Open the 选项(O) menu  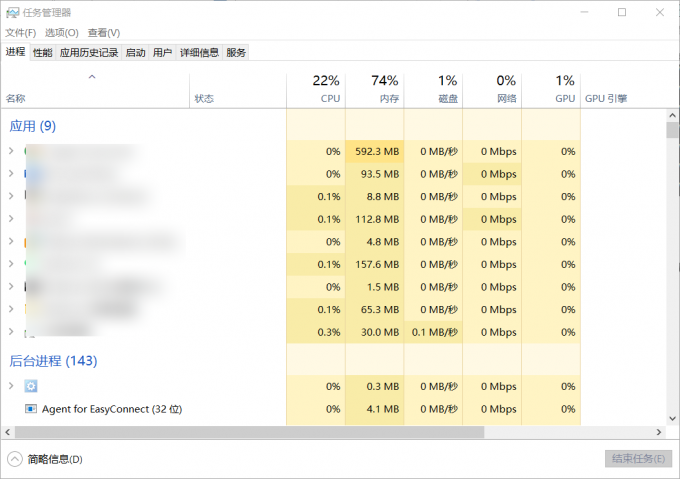[x=62, y=33]
